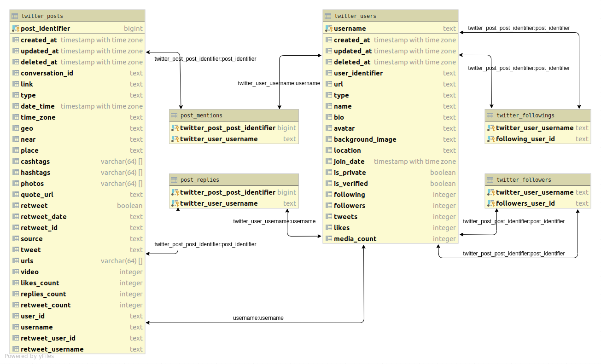This screenshot has height=364, width=601.
Task: Select the geo column row
Action: [x=77, y=128]
